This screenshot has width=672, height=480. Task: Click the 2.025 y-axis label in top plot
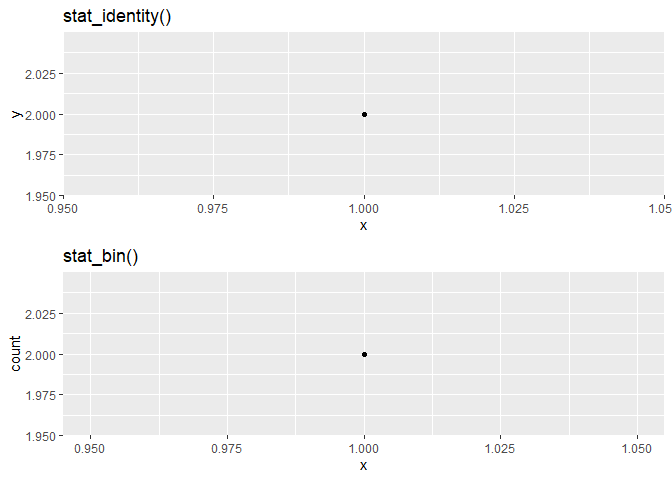40,75
